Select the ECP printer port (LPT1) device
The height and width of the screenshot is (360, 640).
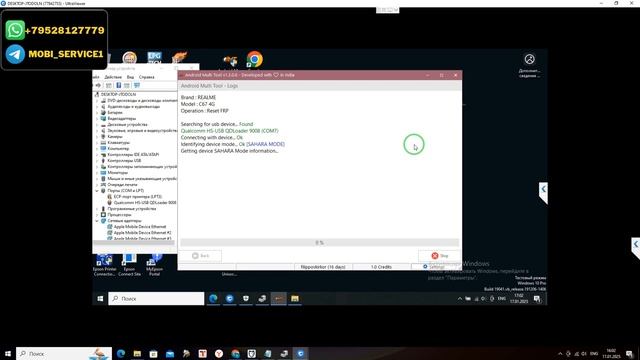(138, 196)
